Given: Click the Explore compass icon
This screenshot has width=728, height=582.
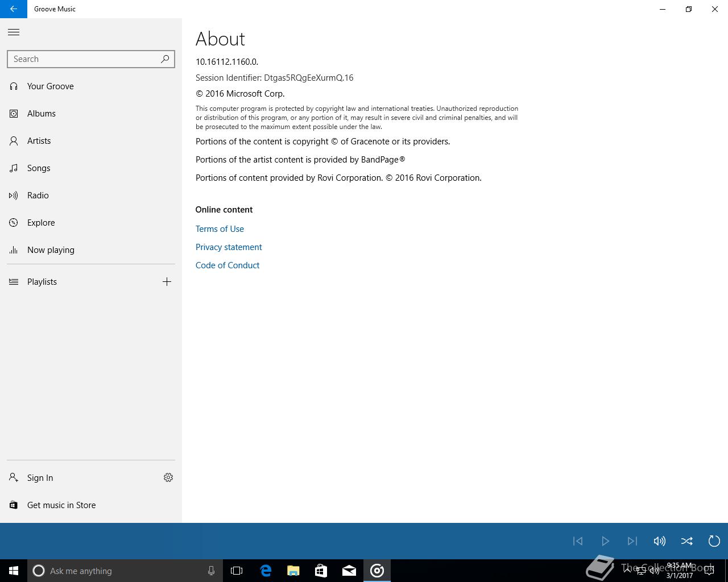Looking at the screenshot, I should tap(14, 223).
